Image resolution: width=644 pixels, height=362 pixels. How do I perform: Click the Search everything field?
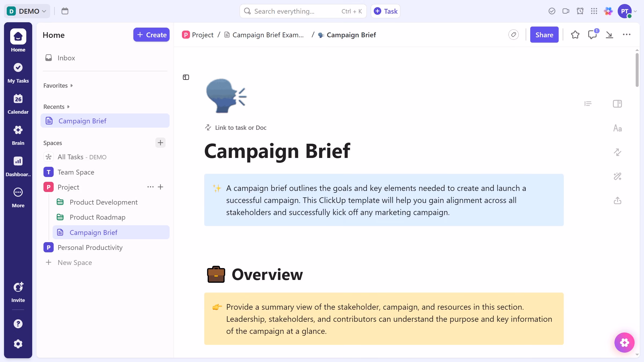(303, 11)
